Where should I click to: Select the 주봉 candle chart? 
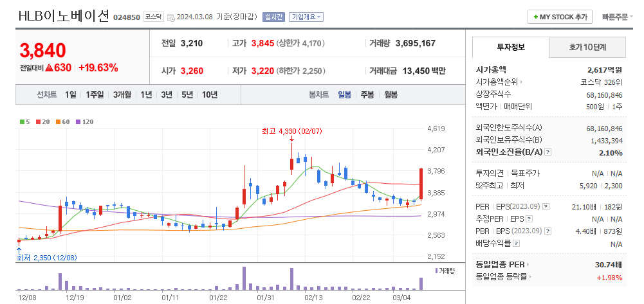(x=367, y=94)
